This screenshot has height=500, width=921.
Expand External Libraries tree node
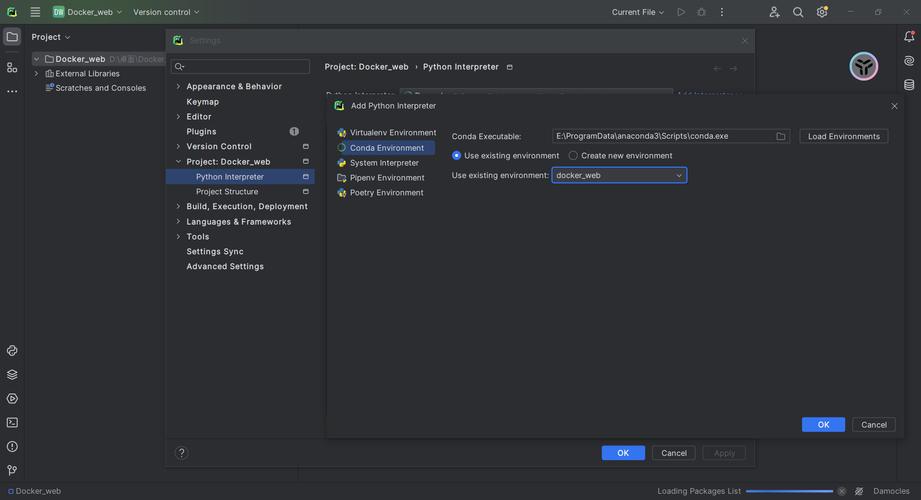(36, 73)
